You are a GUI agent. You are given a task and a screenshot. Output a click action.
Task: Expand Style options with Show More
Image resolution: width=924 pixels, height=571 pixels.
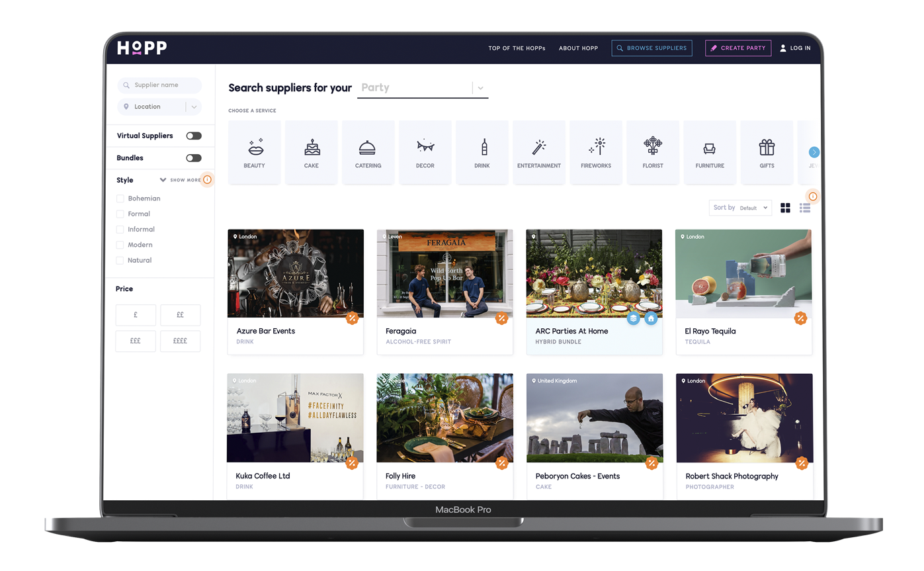click(180, 180)
